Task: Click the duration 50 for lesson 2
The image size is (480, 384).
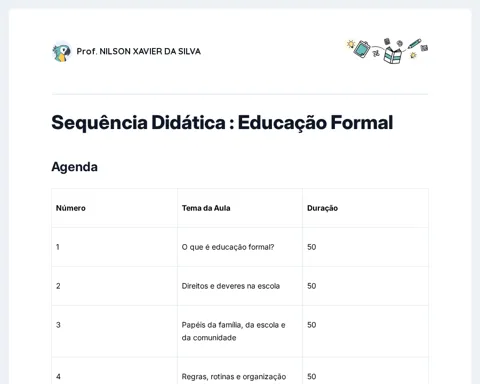Action: (312, 286)
